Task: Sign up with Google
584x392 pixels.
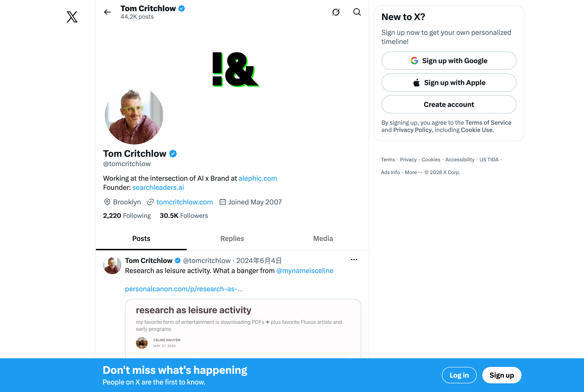Action: [x=449, y=60]
